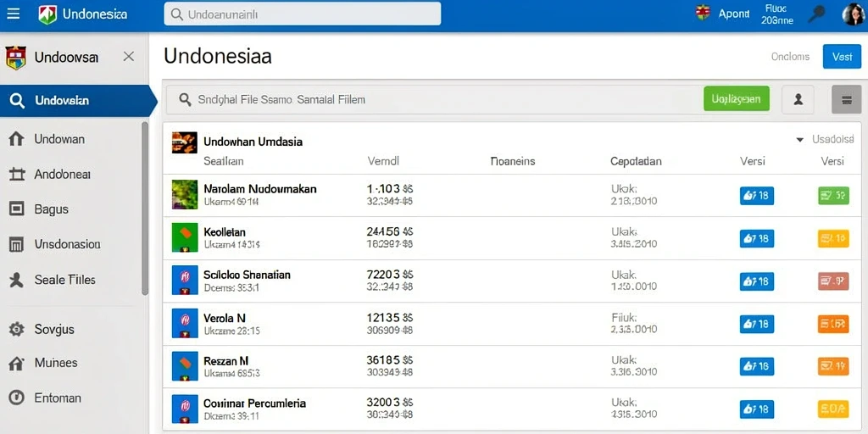Click the Sovgus gear icon
Screen dimensions: 868x434
pos(17,330)
